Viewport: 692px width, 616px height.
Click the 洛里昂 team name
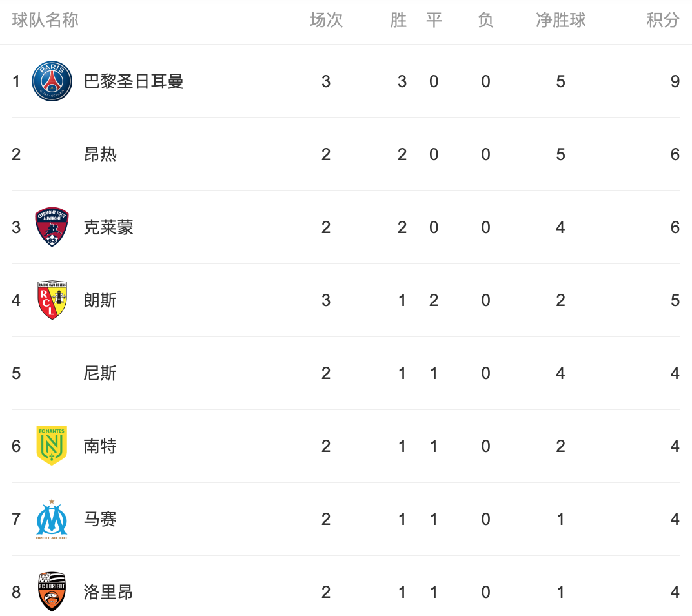[x=108, y=592]
